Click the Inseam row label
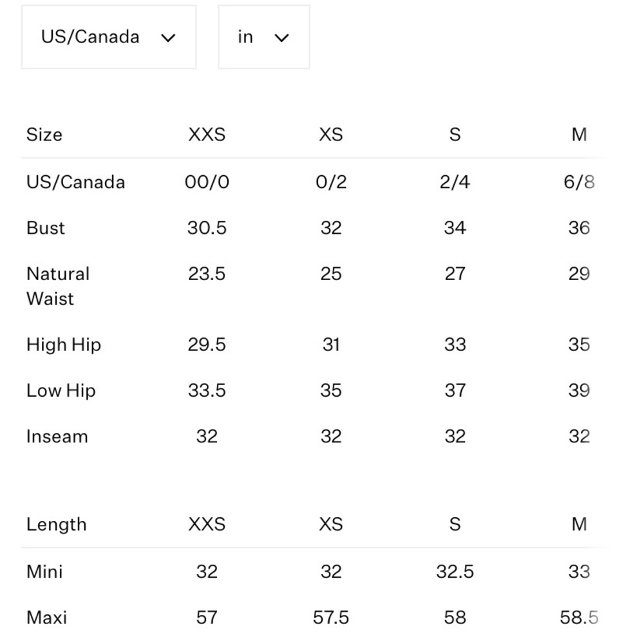Viewport: 644px width, 644px height. (x=57, y=437)
